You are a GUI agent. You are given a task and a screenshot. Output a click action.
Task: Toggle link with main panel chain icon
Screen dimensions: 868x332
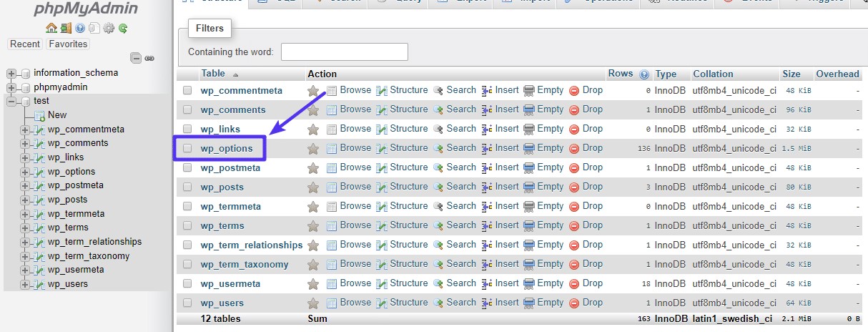[x=149, y=58]
